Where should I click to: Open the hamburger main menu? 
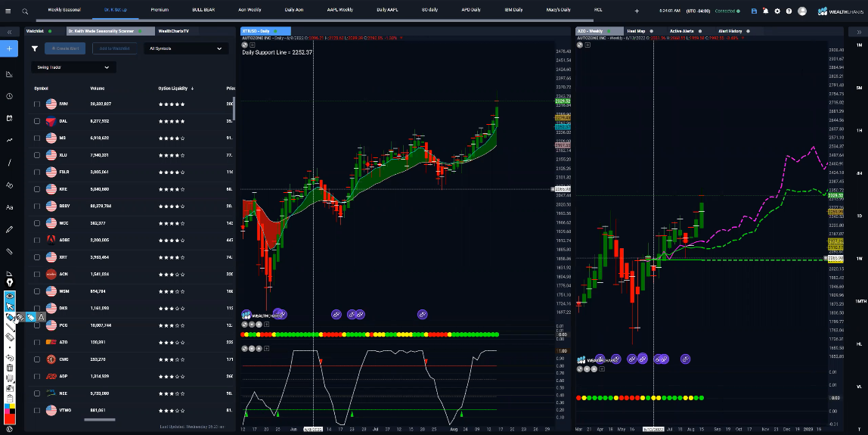8,11
